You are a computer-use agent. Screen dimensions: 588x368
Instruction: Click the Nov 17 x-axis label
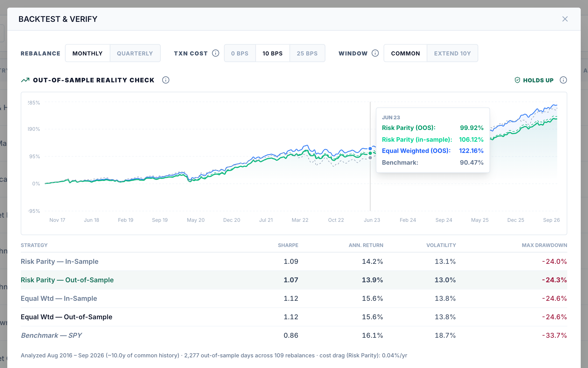point(57,220)
